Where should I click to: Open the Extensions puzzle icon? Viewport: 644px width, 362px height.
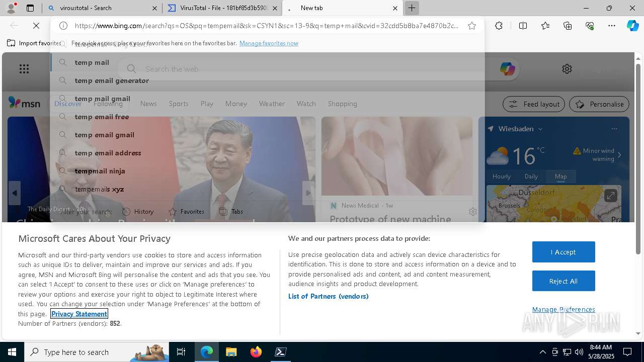coord(499,26)
